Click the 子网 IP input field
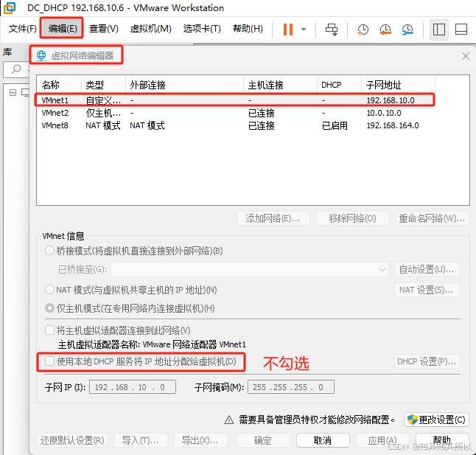 coord(133,387)
